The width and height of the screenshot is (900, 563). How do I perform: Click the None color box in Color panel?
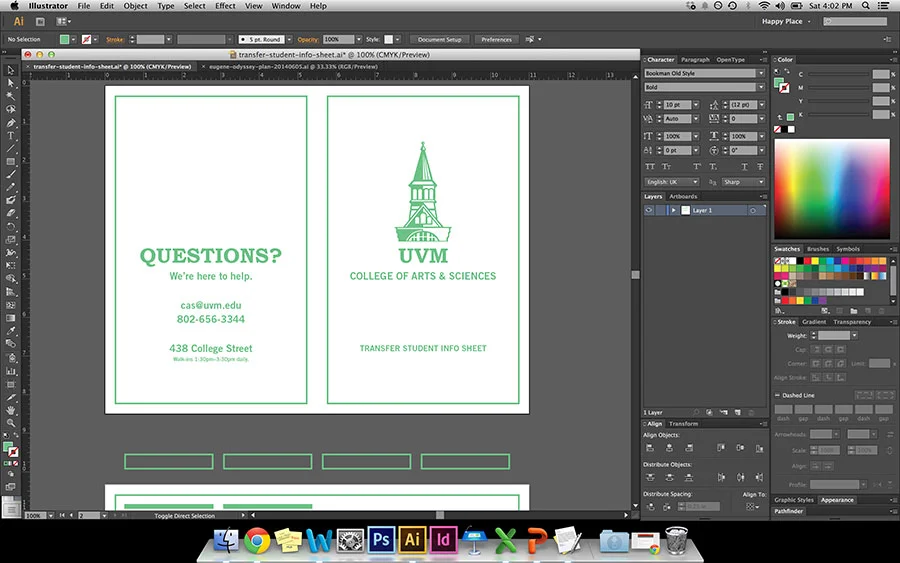point(778,130)
